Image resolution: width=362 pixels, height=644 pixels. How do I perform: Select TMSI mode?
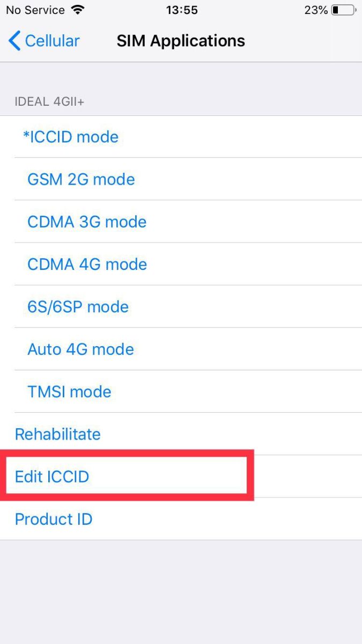181,391
